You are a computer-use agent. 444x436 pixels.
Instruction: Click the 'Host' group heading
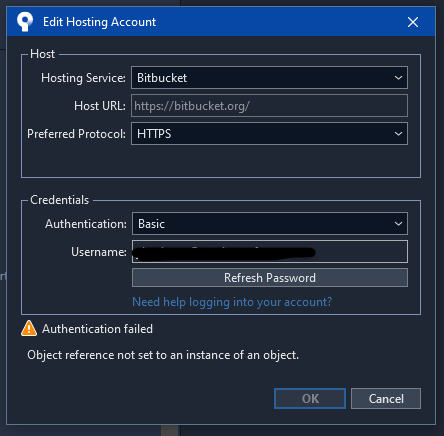[42, 54]
